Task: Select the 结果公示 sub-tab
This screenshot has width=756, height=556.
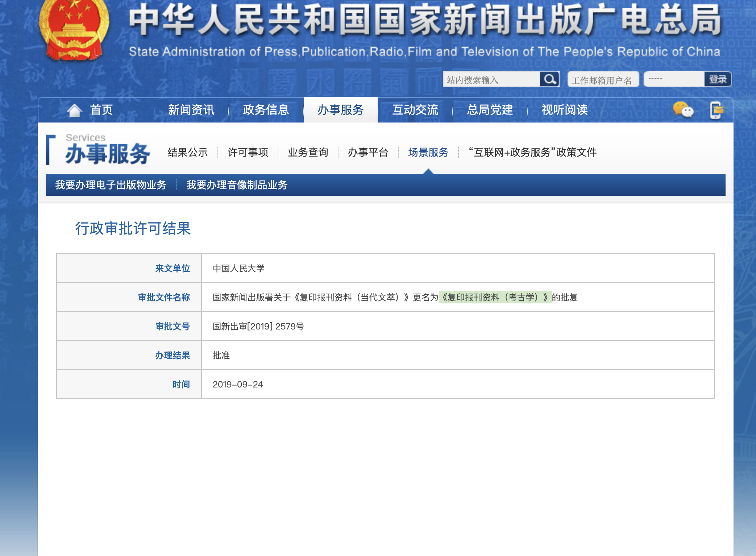Action: pyautogui.click(x=187, y=152)
